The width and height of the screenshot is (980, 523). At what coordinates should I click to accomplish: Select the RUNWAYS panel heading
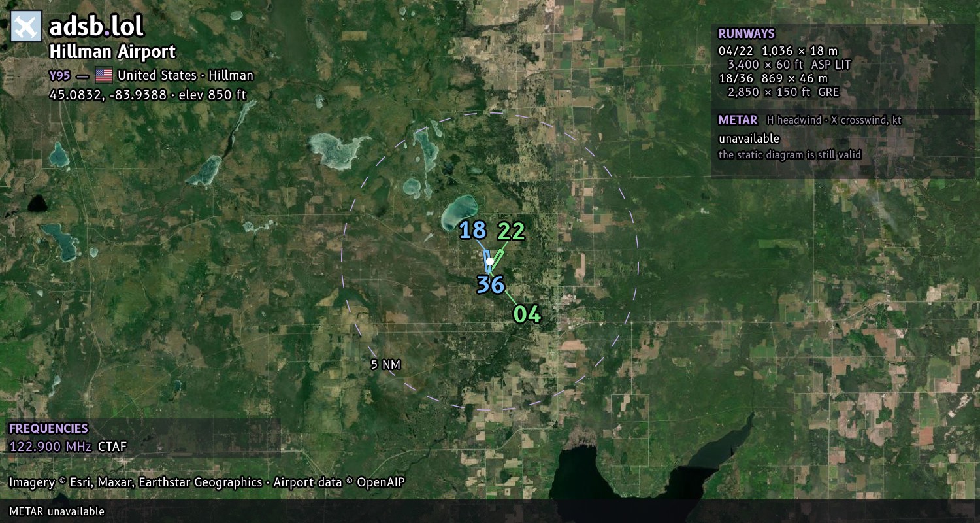click(746, 34)
